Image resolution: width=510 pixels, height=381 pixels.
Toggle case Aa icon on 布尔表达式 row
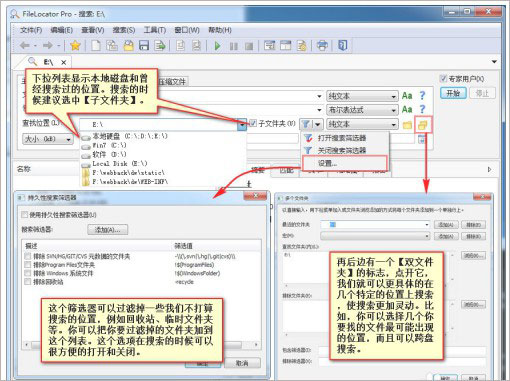tap(407, 109)
